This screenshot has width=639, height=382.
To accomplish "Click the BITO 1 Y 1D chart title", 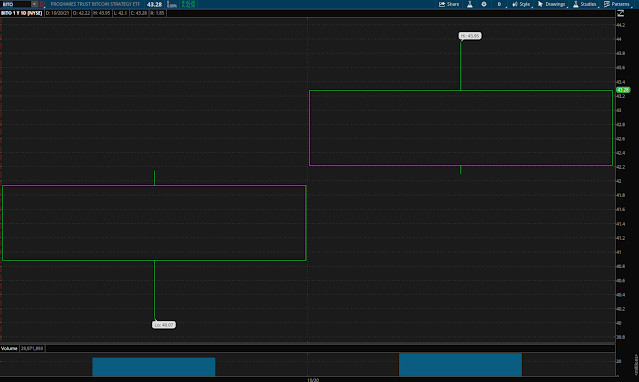I will (22, 13).
